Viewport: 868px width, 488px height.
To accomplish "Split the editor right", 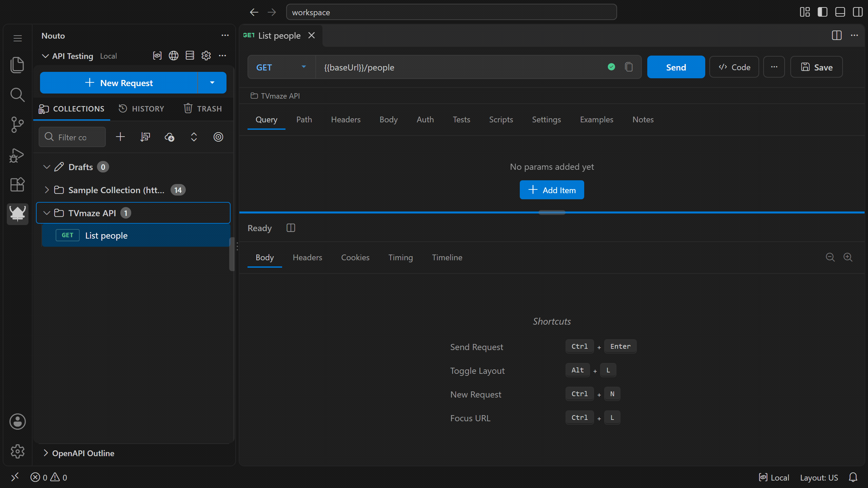I will pyautogui.click(x=837, y=35).
